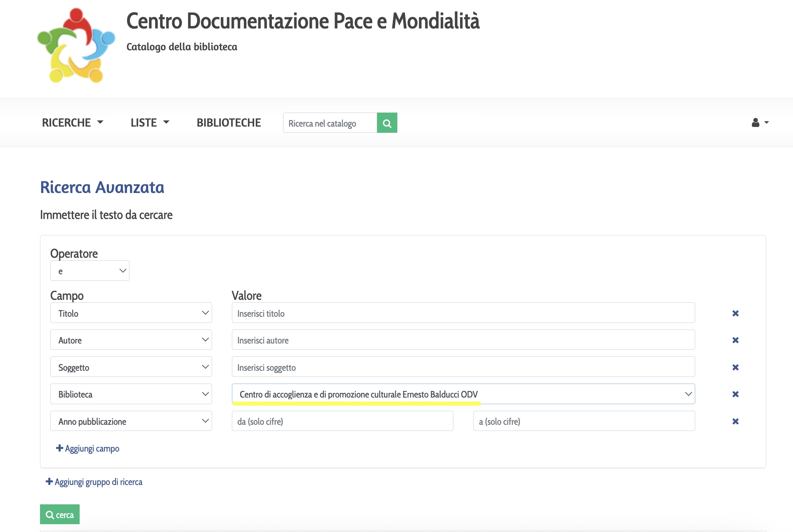This screenshot has height=532, width=793.
Task: Go to the BIBLIOTECHE page
Action: (x=229, y=123)
